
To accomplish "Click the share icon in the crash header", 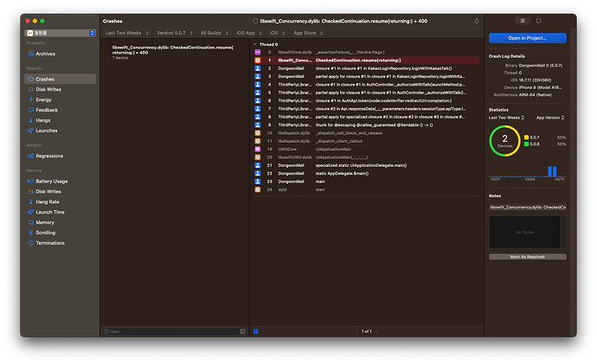I will click(477, 21).
